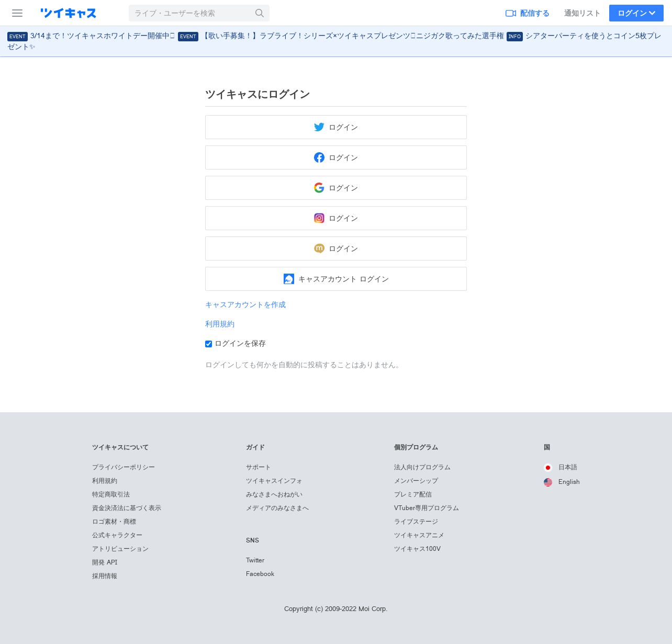The height and width of the screenshot is (644, 672).
Task: Open the ホワイトデー event announcement
Action: 102,36
